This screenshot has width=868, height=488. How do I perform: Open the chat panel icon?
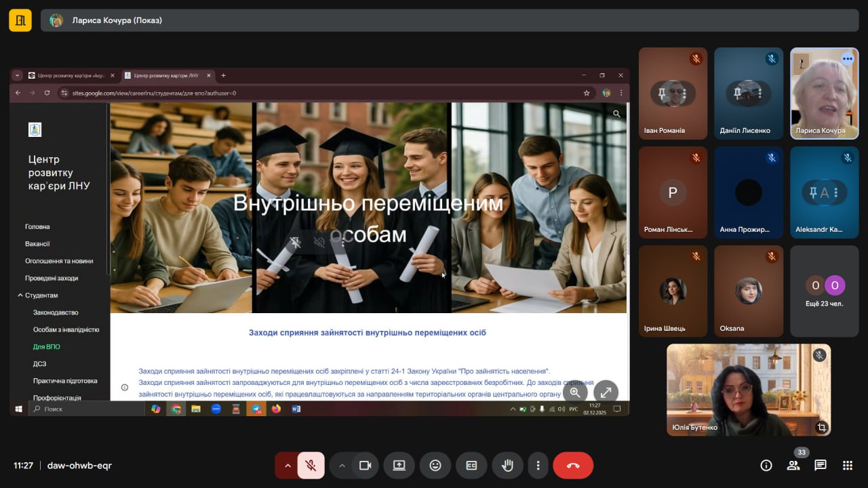[x=821, y=465]
